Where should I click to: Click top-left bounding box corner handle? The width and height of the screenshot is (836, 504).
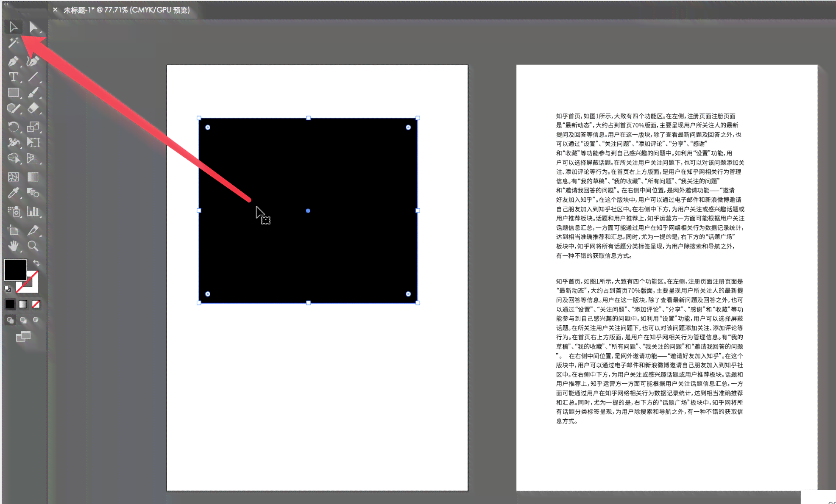(x=199, y=118)
